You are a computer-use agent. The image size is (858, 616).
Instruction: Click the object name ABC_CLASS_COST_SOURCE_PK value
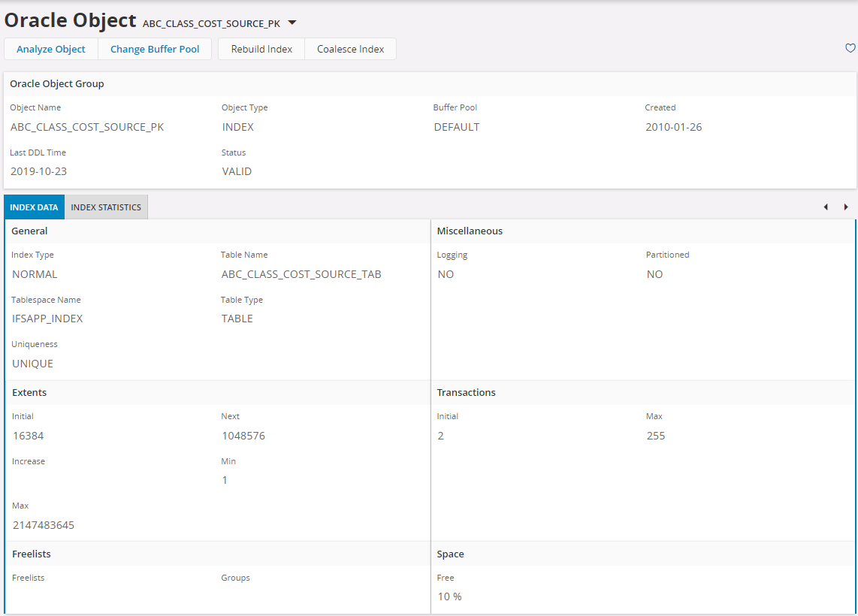87,127
